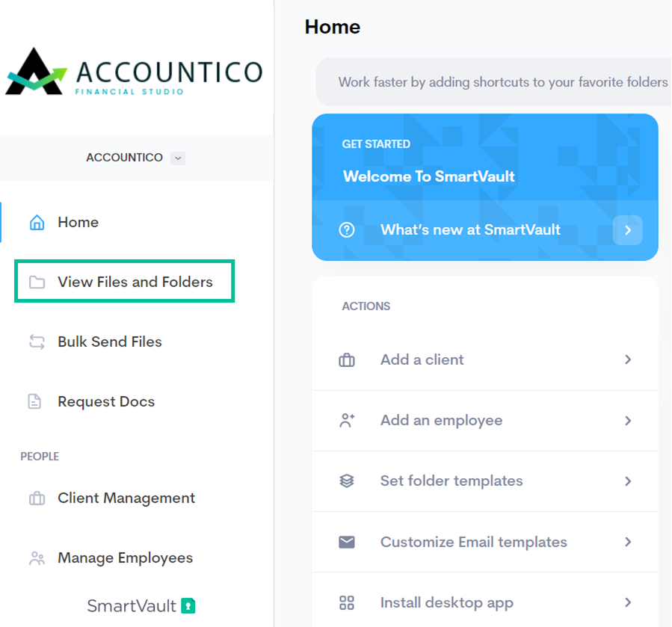Expand What's new at SmartVault

(627, 230)
